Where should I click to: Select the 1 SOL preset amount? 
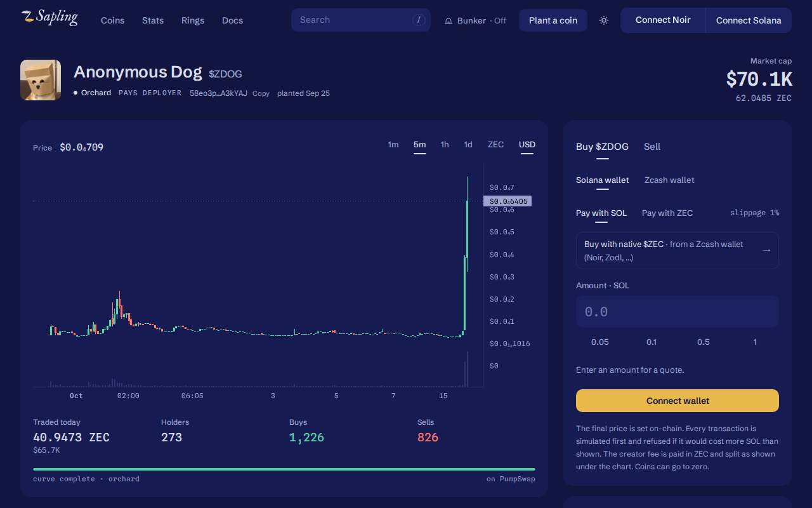(755, 342)
